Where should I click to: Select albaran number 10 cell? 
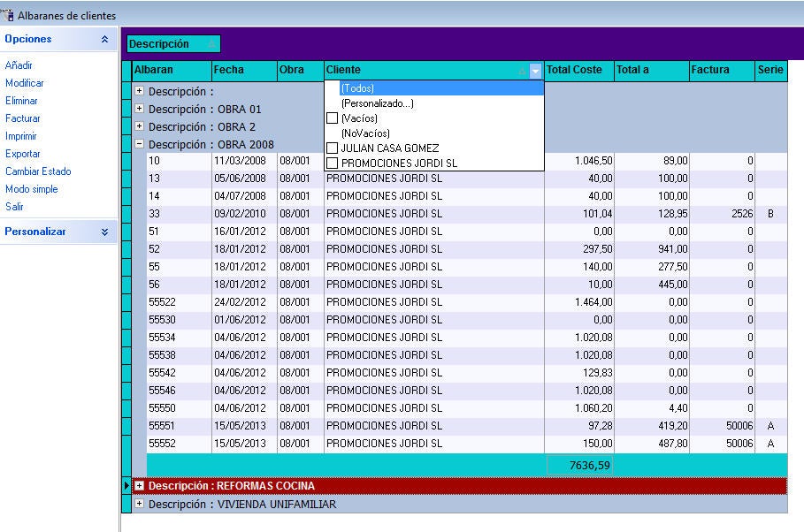click(179, 161)
